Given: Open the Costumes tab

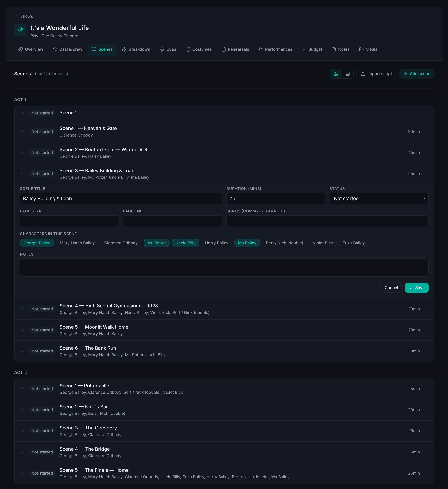Looking at the screenshot, I should click(199, 49).
